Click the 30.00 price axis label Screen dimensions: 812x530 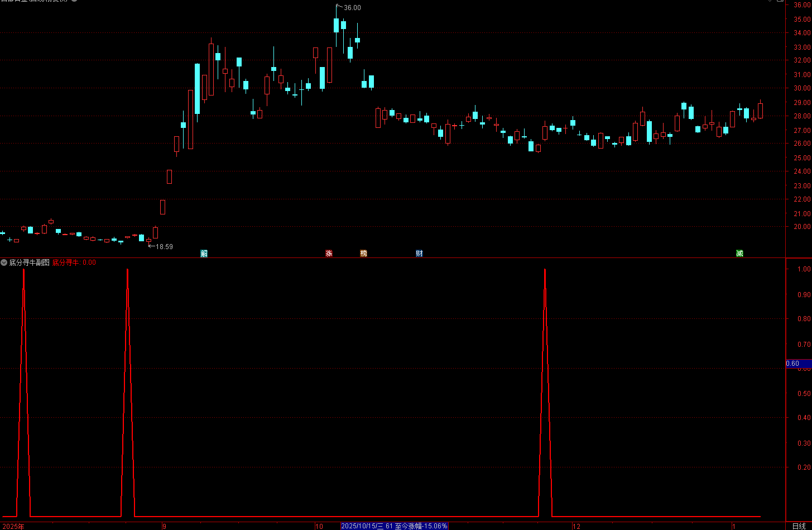(802, 88)
